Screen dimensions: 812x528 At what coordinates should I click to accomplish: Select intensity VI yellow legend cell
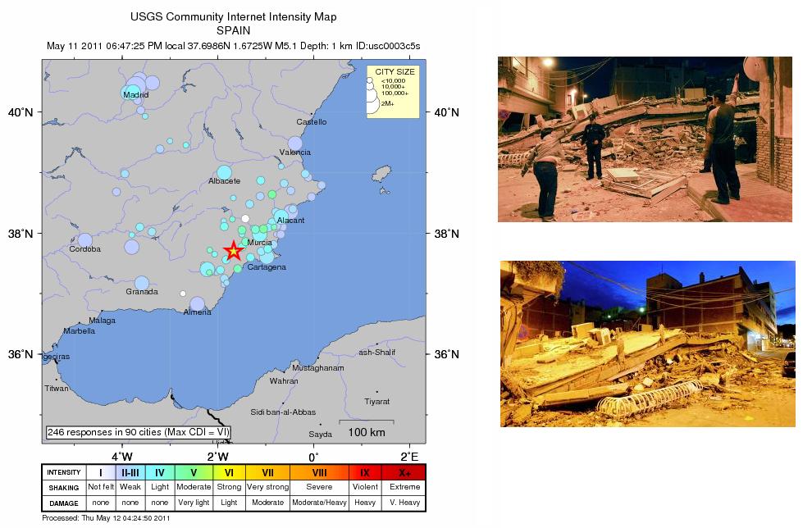pyautogui.click(x=229, y=472)
